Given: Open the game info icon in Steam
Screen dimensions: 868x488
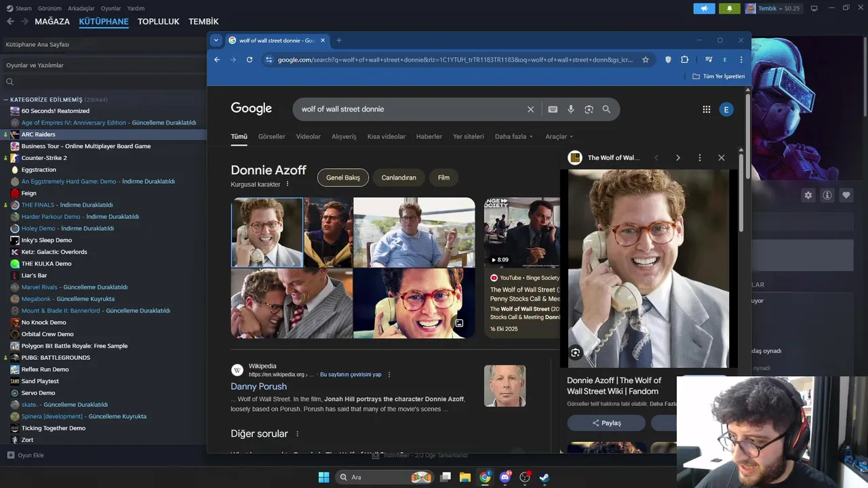Looking at the screenshot, I should click(x=827, y=195).
